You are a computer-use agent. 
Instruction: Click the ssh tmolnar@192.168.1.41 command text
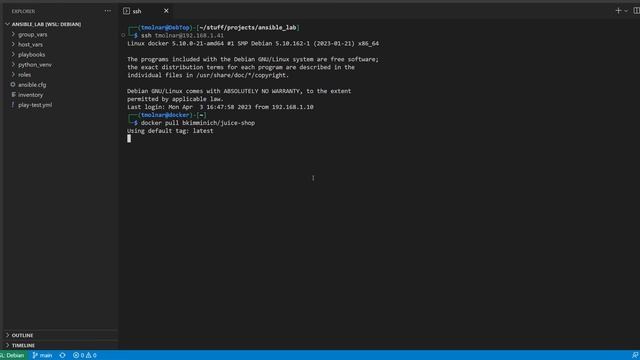click(182, 36)
